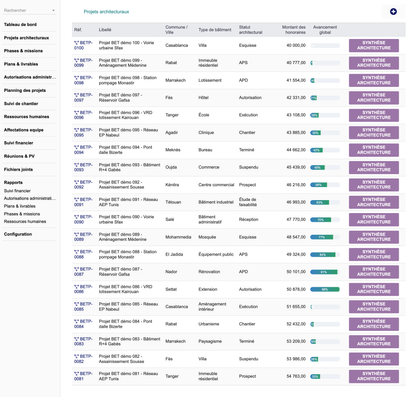Click the Bâtiment industriel cell
The width and height of the screenshot is (416, 397).
pos(216,202)
